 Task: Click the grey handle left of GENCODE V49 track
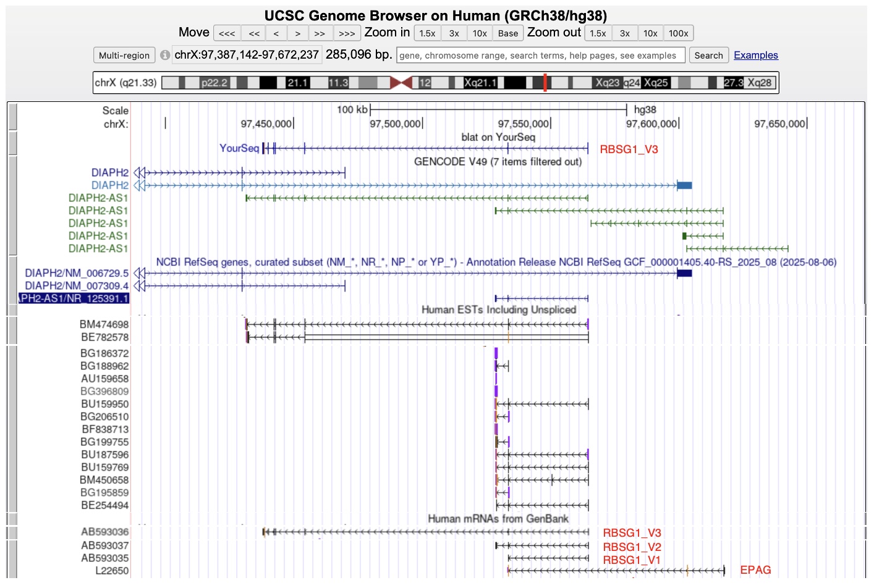(x=13, y=206)
